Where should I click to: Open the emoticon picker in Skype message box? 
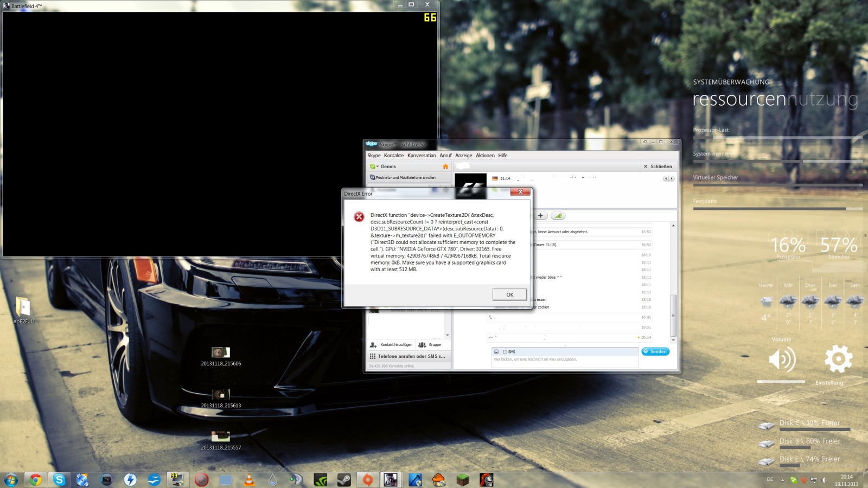click(x=496, y=352)
